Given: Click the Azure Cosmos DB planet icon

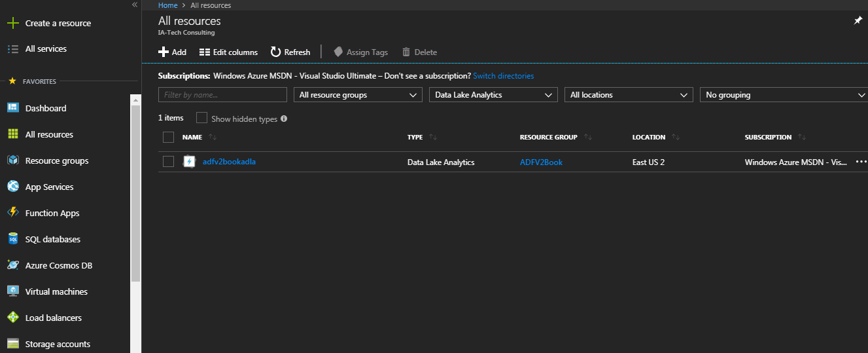Looking at the screenshot, I should pyautogui.click(x=12, y=265).
